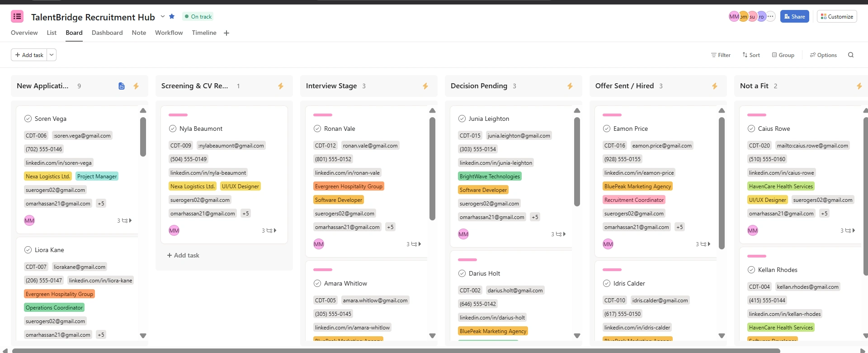Click the lightning automation icon in Interview Stage column
Viewport: 868px width, 353px height.
pos(425,86)
